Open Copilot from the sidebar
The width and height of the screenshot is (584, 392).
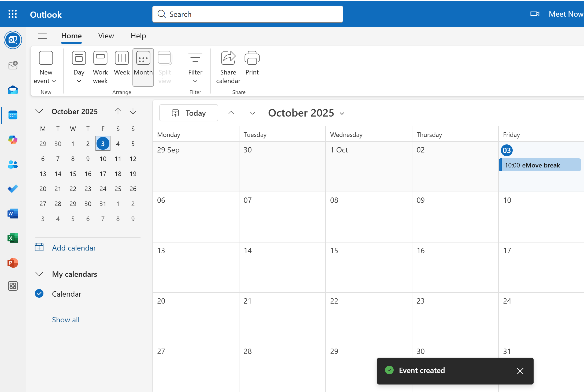coord(13,140)
